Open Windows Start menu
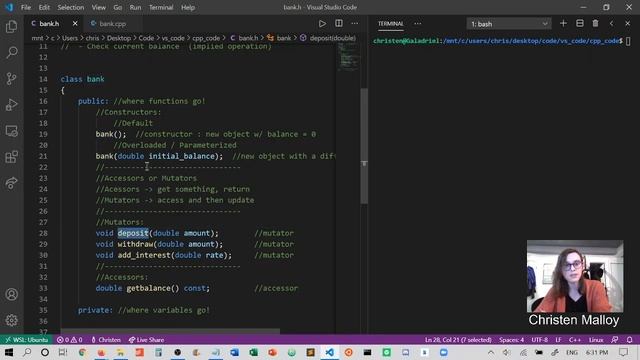 (x=9, y=352)
